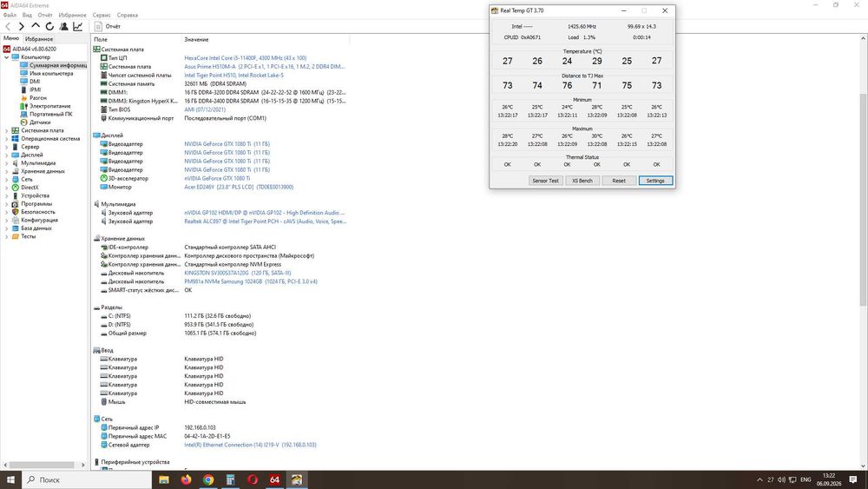Open File Explorer from the taskbar
Viewport: 868px width, 489px height.
coord(164,479)
